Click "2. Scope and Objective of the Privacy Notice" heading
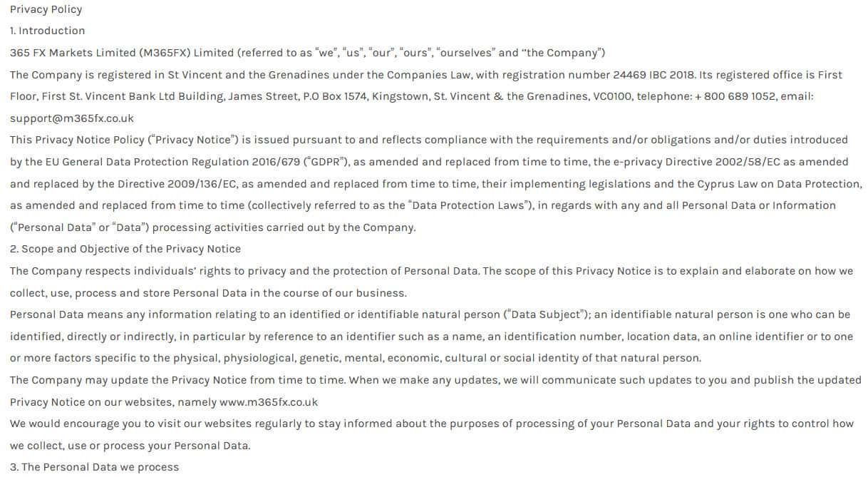 (x=125, y=249)
